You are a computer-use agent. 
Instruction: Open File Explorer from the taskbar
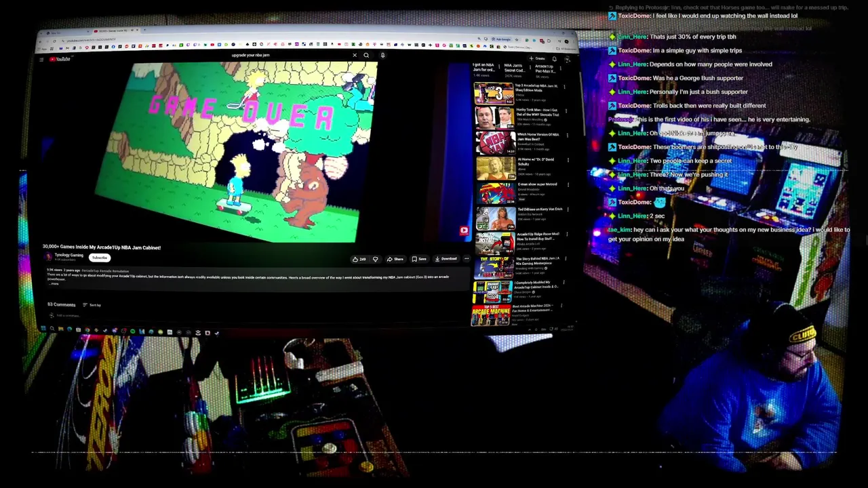pyautogui.click(x=60, y=330)
